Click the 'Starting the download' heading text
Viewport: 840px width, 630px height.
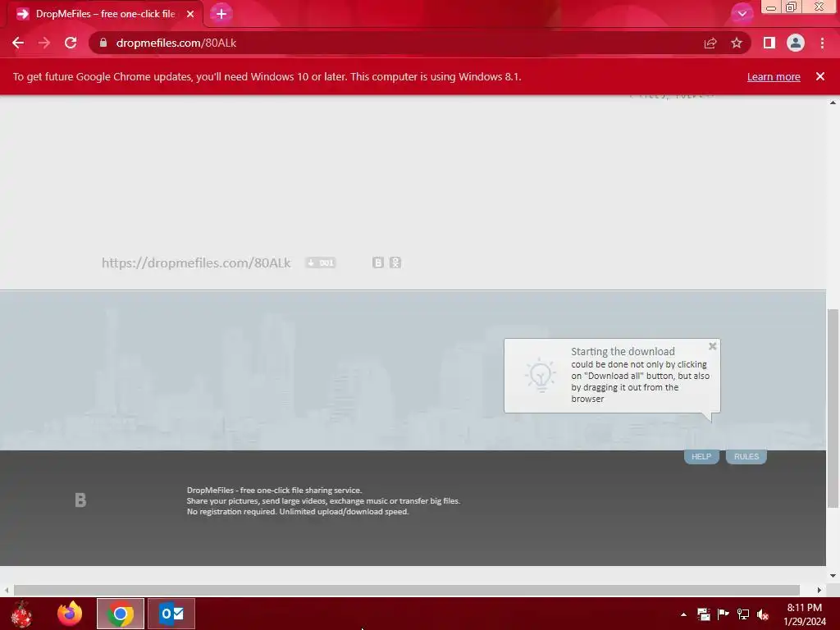click(623, 351)
